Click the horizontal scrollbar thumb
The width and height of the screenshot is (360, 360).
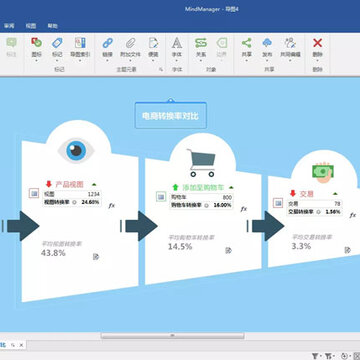[172, 336]
